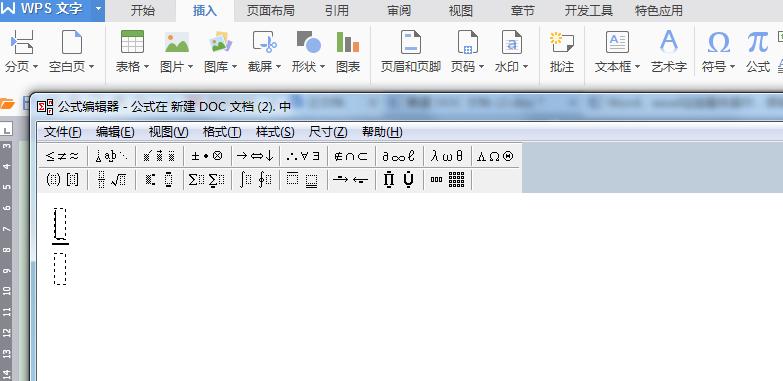The width and height of the screenshot is (783, 381).
Task: Open 样式(S) menu in equation editor
Action: tap(275, 132)
